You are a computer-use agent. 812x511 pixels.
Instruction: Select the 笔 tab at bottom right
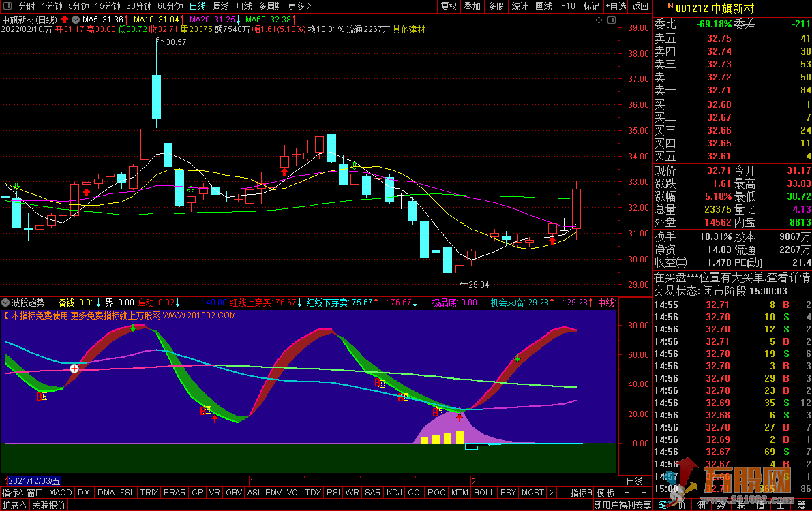point(662,505)
